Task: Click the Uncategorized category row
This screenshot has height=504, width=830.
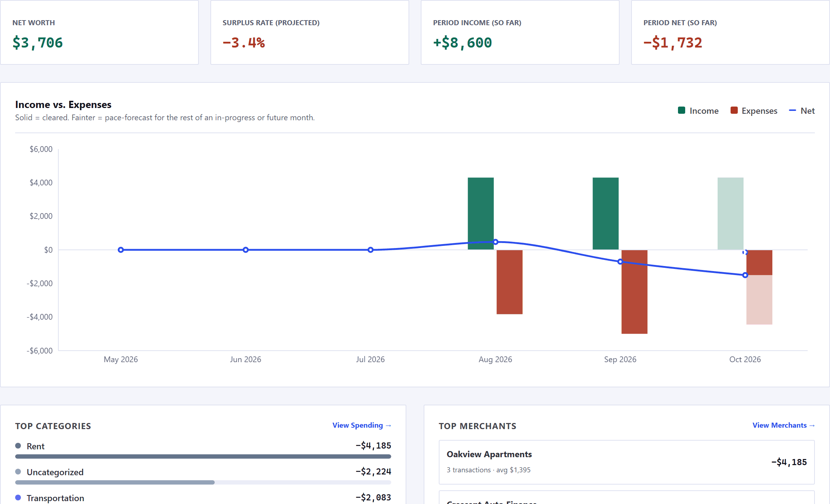Action: pos(203,476)
